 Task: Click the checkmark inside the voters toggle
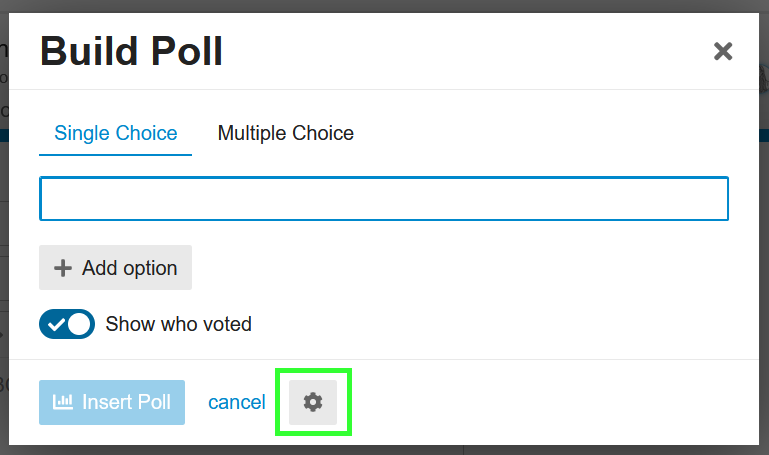coord(56,324)
